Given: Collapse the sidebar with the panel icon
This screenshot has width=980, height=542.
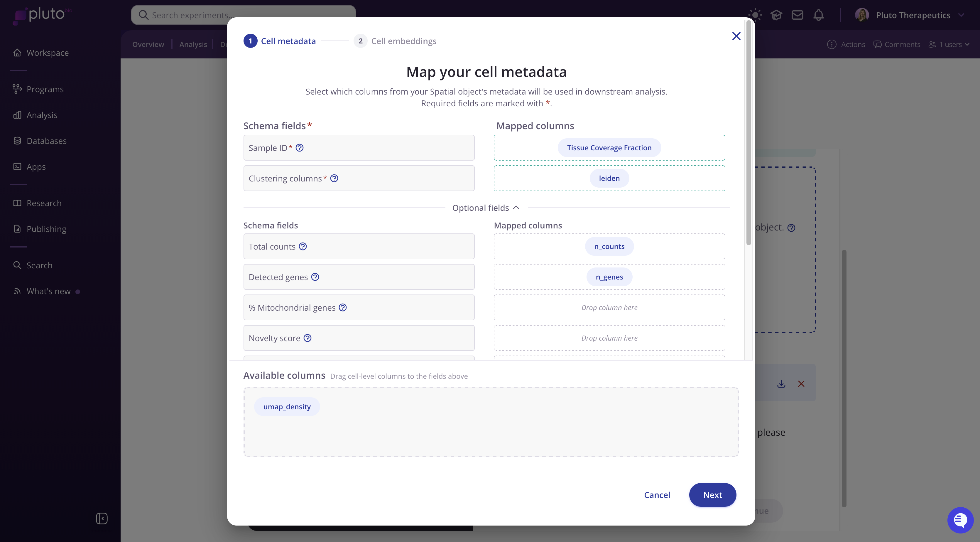Looking at the screenshot, I should click(102, 519).
